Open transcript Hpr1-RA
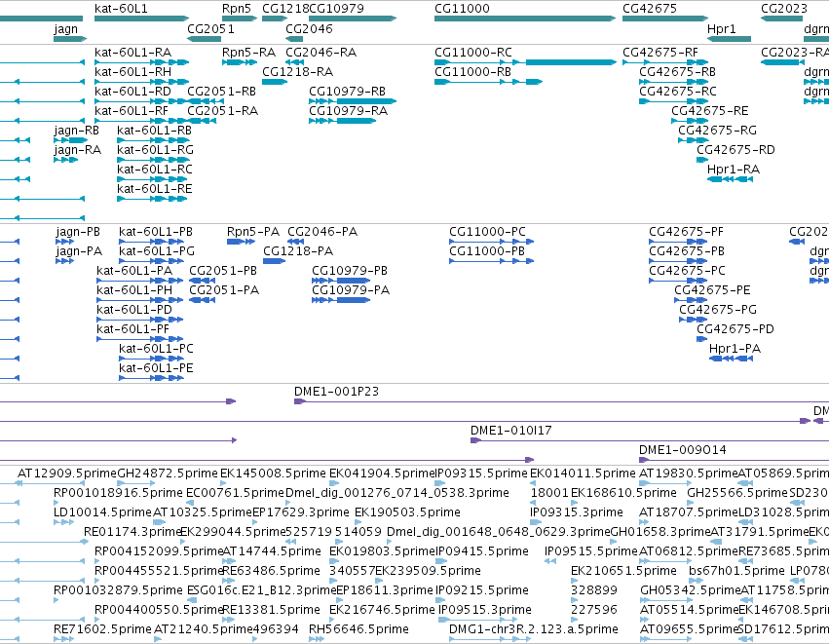This screenshot has width=829, height=644. tap(734, 170)
